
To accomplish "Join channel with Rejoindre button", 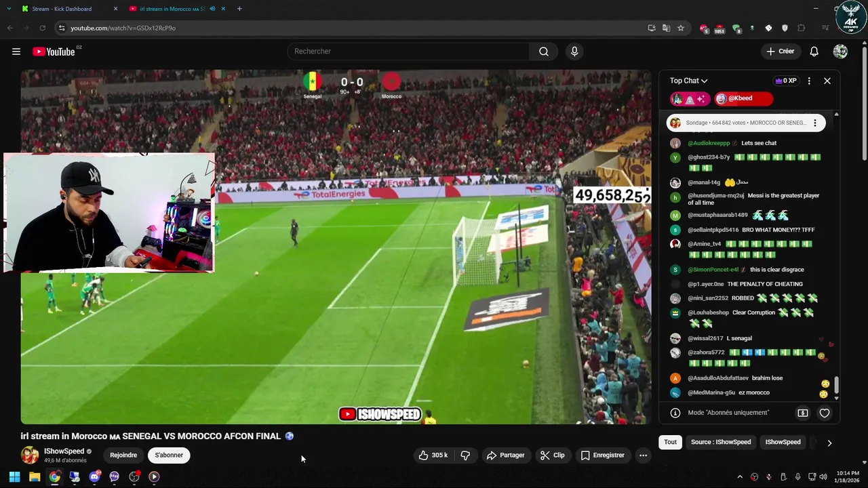I will click(x=123, y=455).
